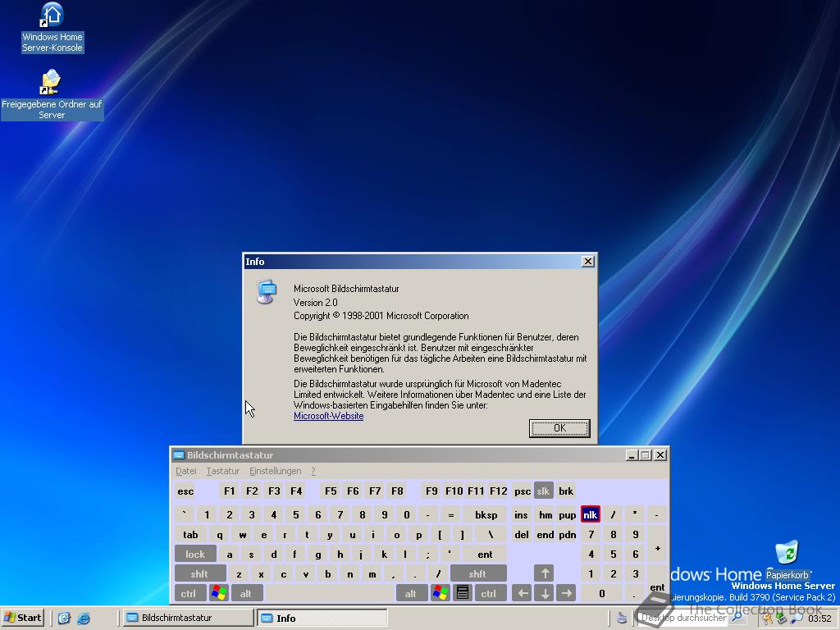Open the ? help menu
Screen dimensions: 840x630
tap(313, 471)
